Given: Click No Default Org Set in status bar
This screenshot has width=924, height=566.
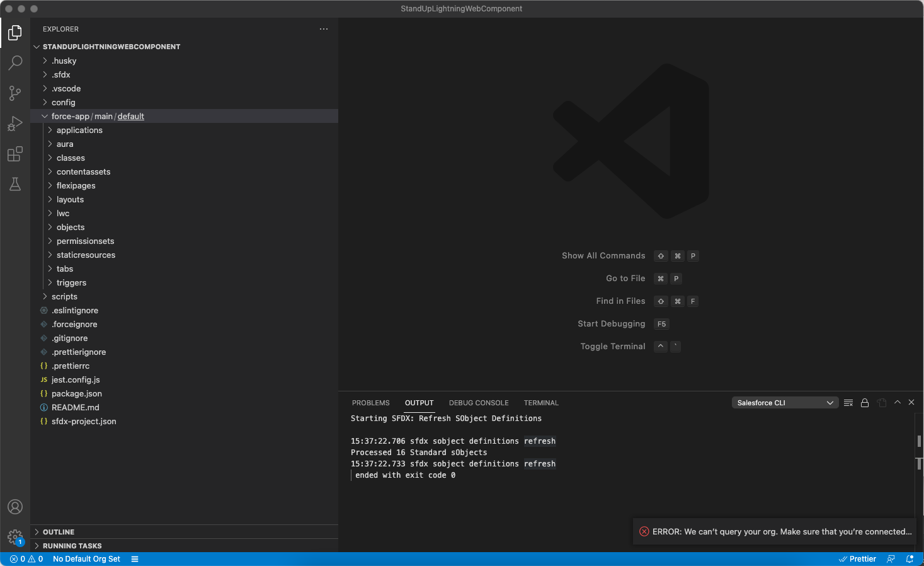Looking at the screenshot, I should [x=86, y=558].
